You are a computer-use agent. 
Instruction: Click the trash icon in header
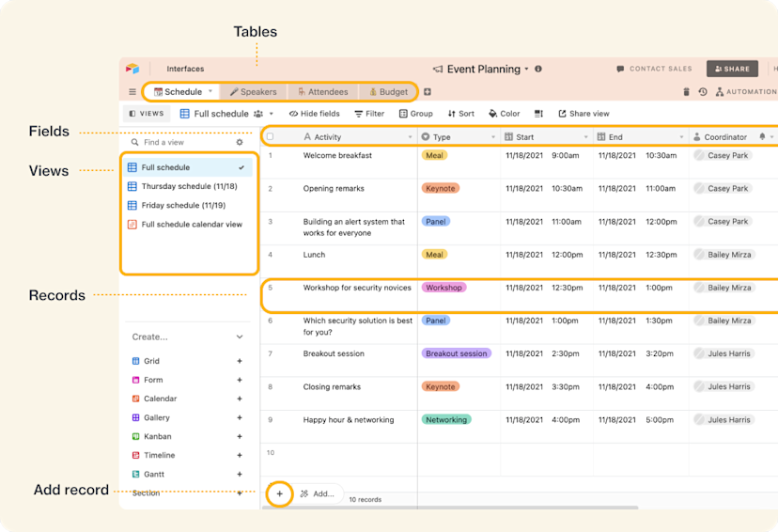(x=686, y=92)
